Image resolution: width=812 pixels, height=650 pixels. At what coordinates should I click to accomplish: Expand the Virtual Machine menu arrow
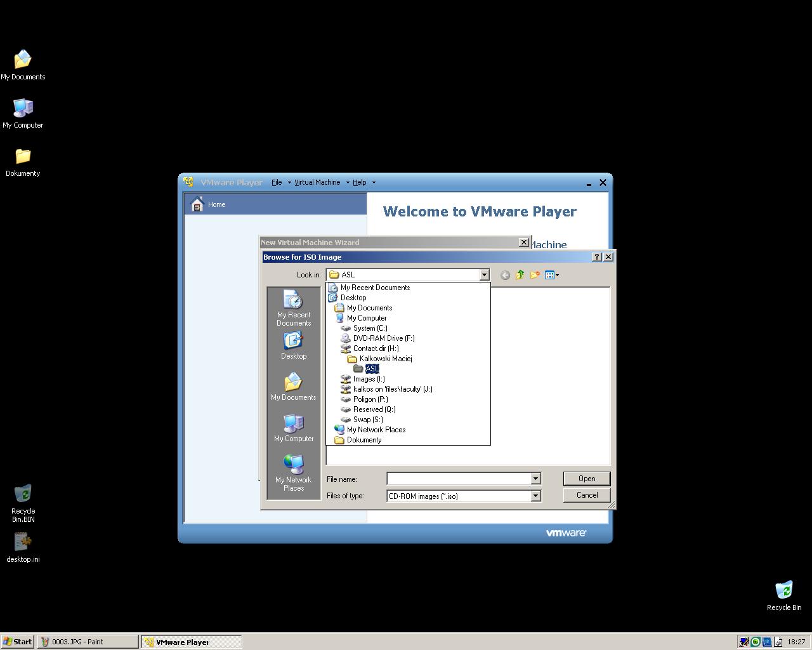point(348,182)
